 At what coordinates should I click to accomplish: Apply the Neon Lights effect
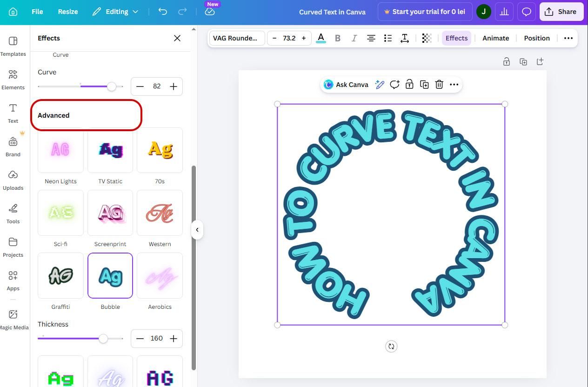[60, 150]
